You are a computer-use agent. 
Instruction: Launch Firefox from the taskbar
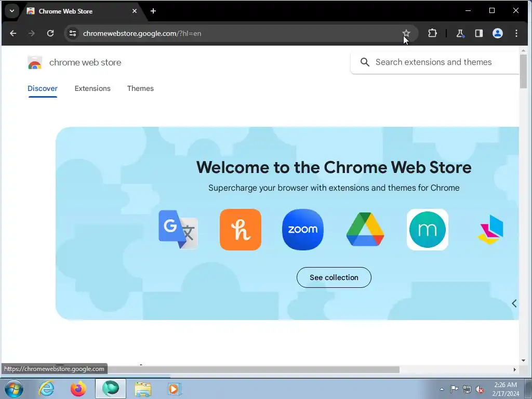[78, 389]
